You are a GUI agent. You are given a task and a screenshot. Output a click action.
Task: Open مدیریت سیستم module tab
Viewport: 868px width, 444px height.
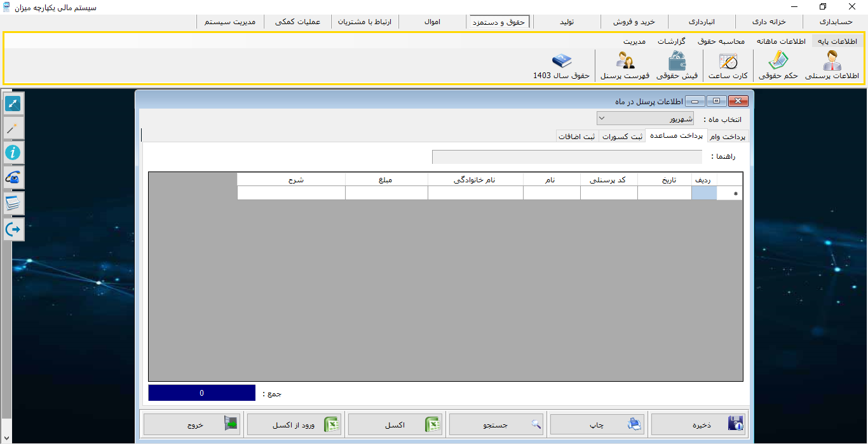pos(230,22)
